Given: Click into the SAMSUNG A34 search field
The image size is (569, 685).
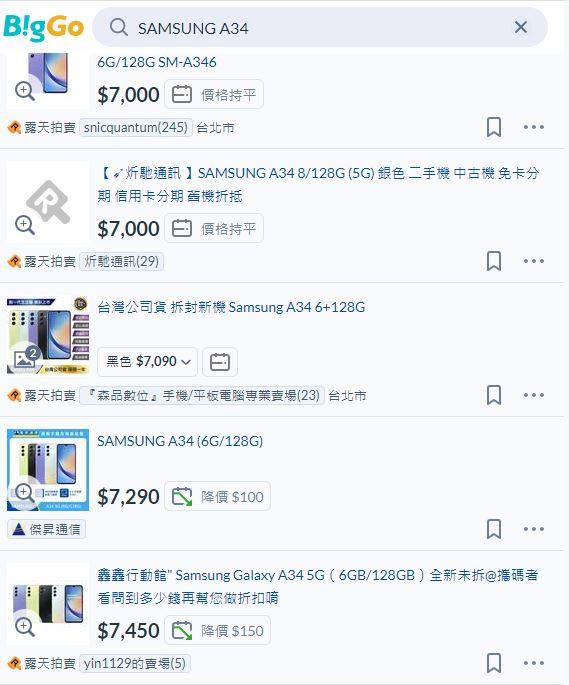Looking at the screenshot, I should (320, 28).
